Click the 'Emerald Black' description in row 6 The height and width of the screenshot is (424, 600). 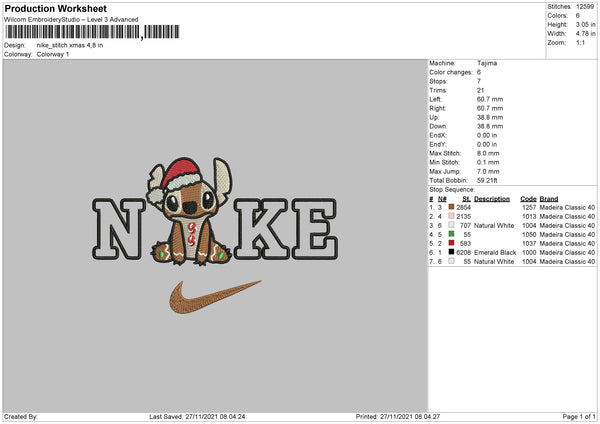point(495,253)
